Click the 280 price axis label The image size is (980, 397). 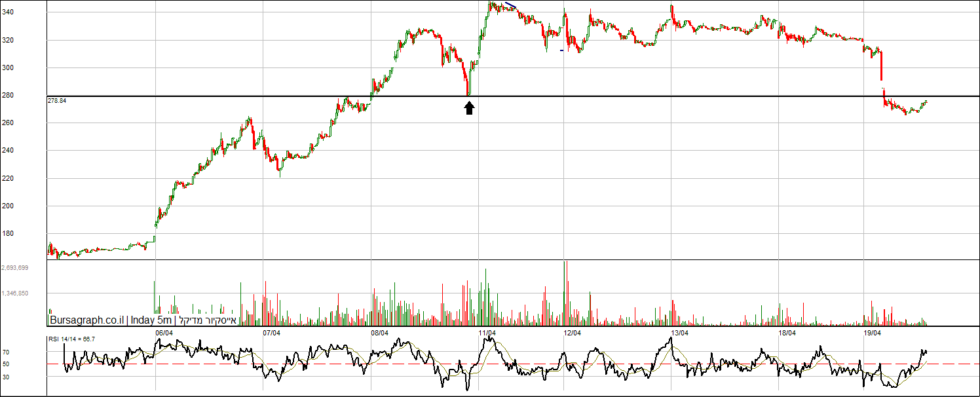7,95
